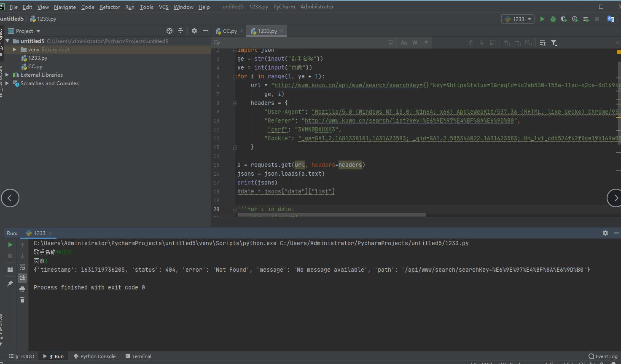The height and width of the screenshot is (364, 621).
Task: Expand the External Libraries node
Action: coord(7,75)
